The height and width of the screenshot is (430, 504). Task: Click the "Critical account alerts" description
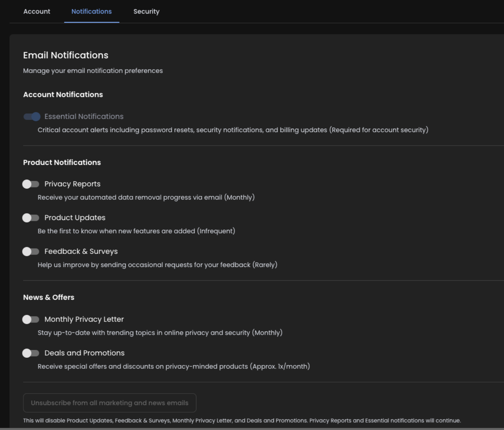233,130
